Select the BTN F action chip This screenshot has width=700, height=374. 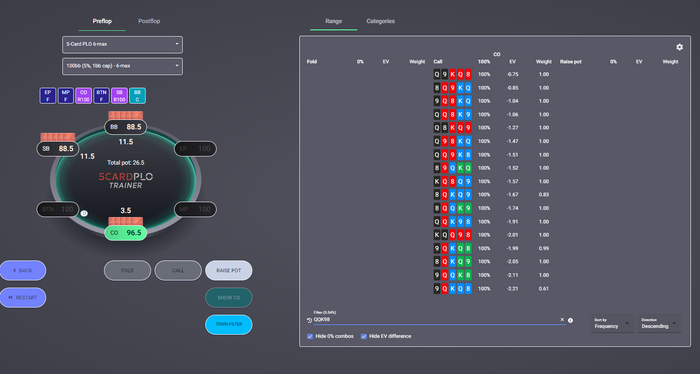pyautogui.click(x=101, y=96)
